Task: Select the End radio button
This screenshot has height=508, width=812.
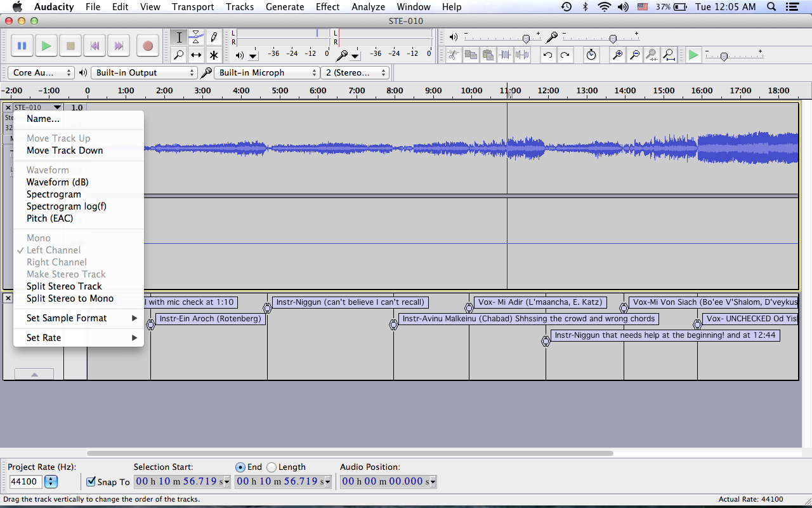Action: tap(240, 467)
